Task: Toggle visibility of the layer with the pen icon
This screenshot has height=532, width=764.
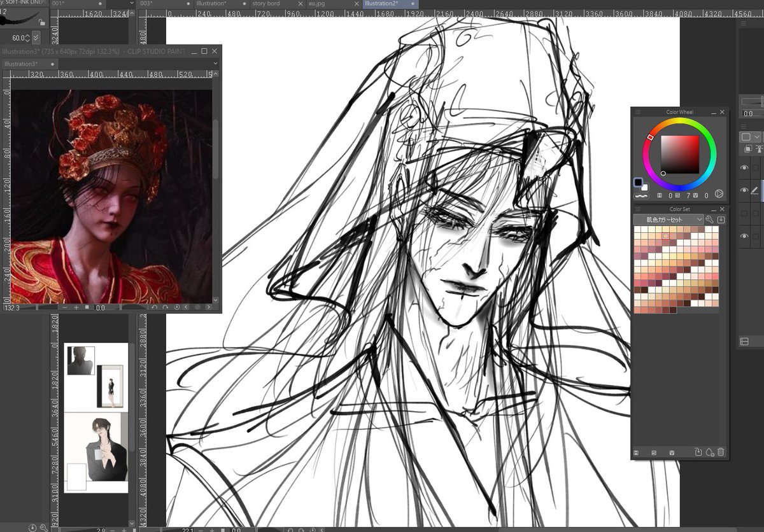Action: [x=744, y=190]
